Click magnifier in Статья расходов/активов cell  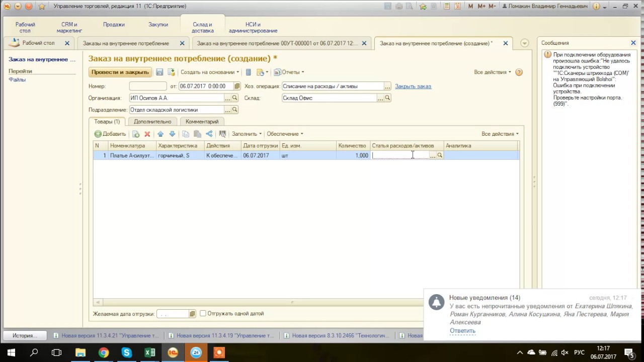tap(440, 155)
